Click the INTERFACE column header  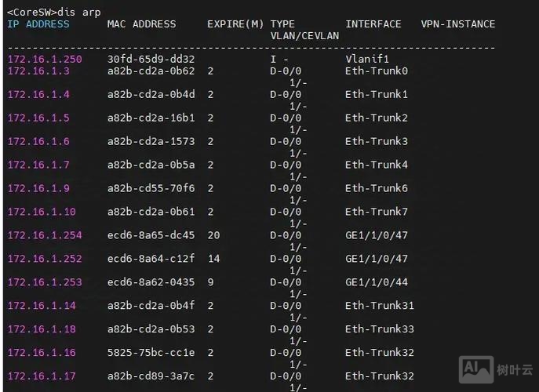pos(373,24)
